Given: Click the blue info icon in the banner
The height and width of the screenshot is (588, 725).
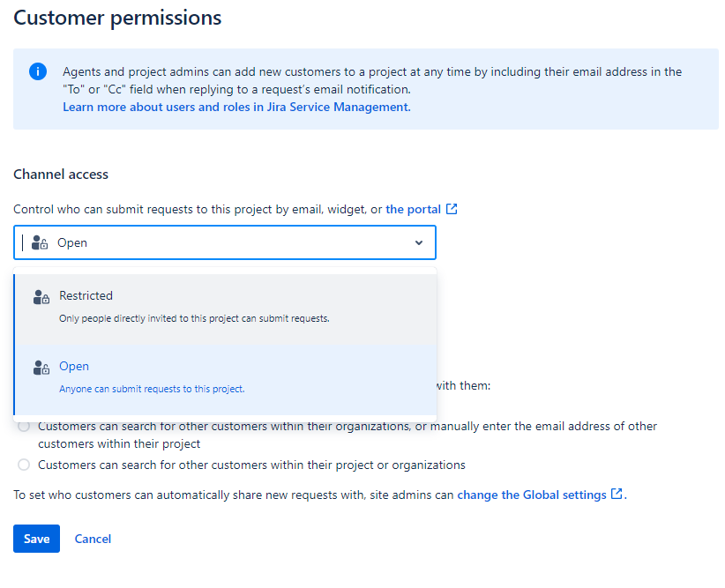Looking at the screenshot, I should point(36,71).
